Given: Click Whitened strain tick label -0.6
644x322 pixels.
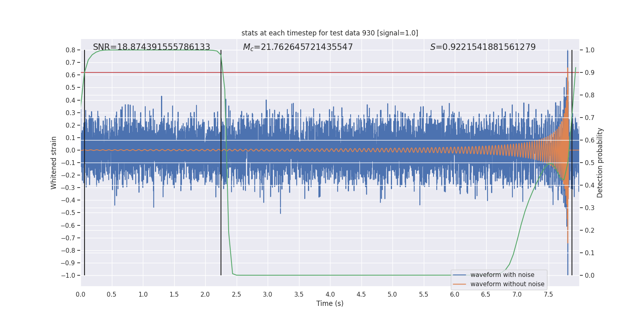Looking at the screenshot, I should pyautogui.click(x=68, y=225).
